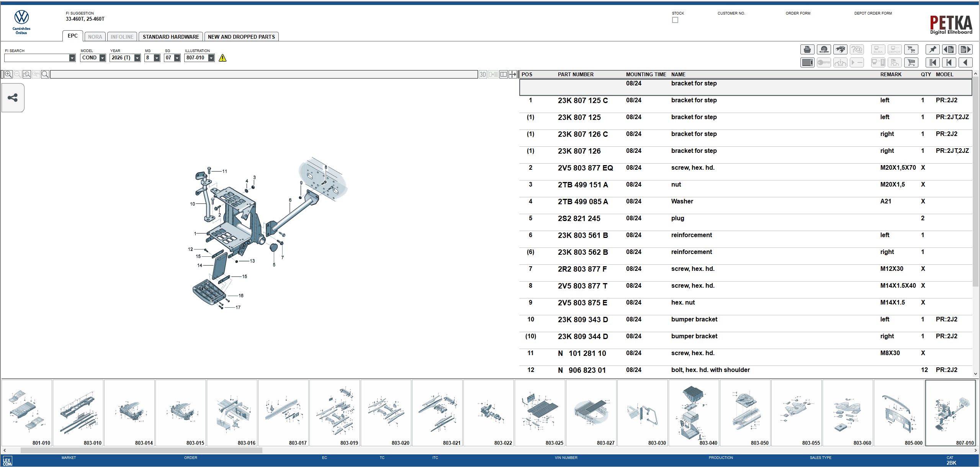Click the print icon in the toolbar

807,49
